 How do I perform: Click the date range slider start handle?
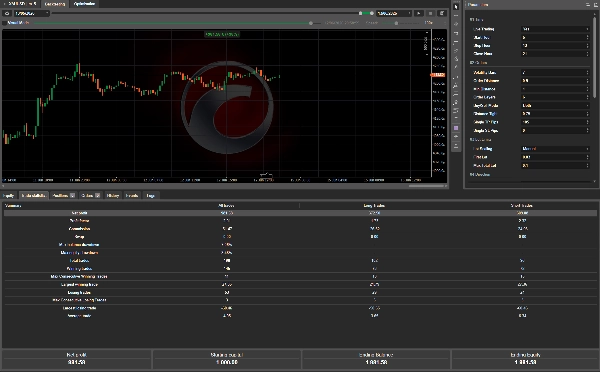(360, 13)
